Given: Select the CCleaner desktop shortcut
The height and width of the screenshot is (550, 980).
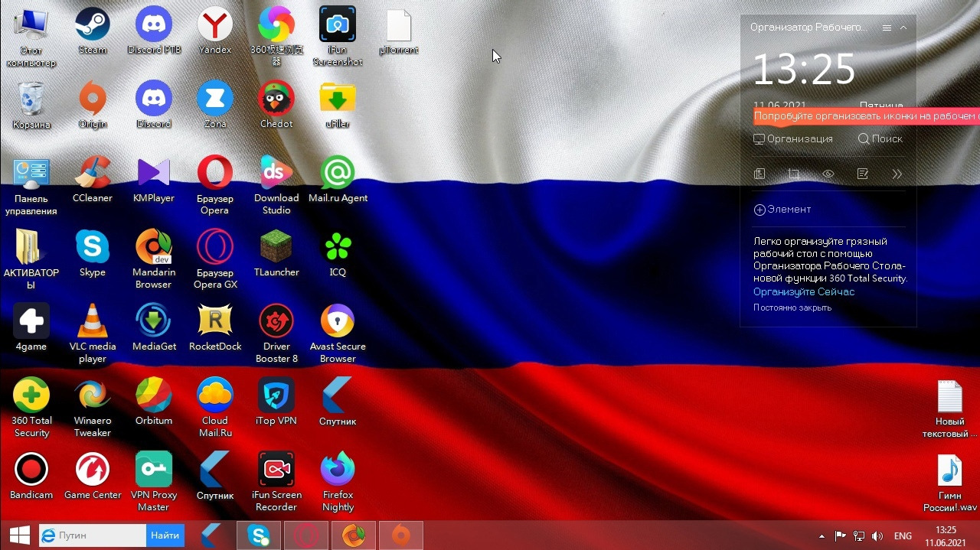Looking at the screenshot, I should 93,180.
